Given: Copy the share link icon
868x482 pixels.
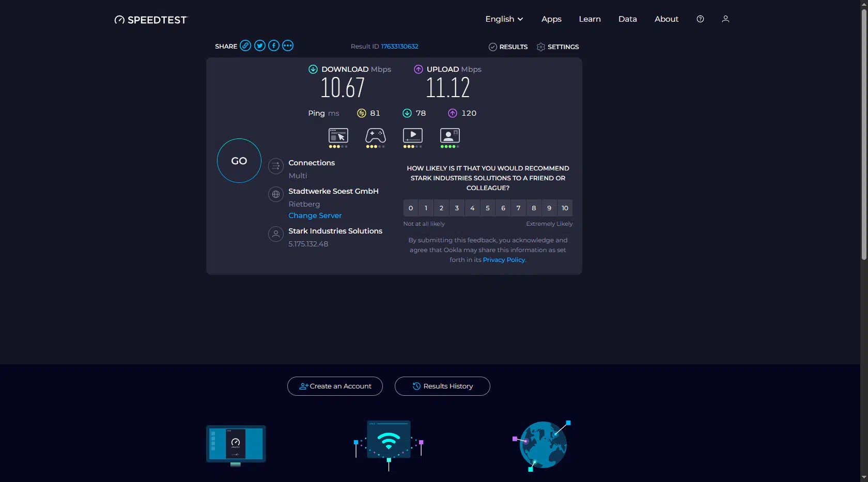Looking at the screenshot, I should pos(245,45).
